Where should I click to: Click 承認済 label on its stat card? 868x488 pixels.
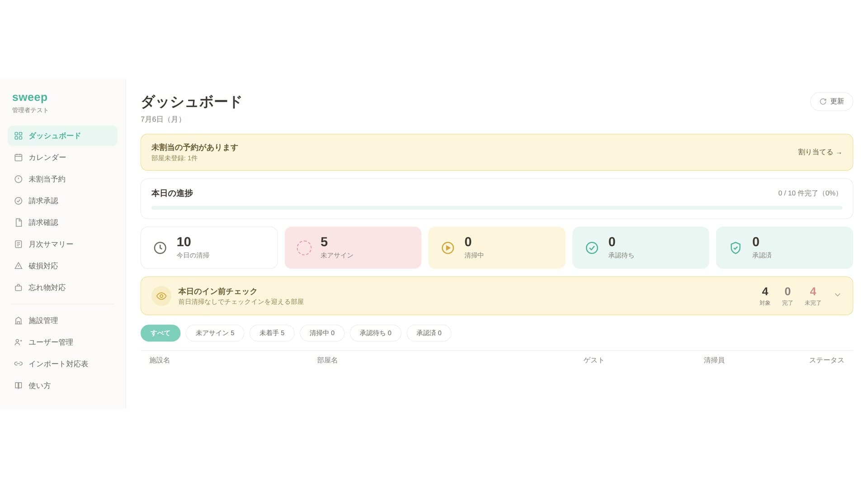coord(762,255)
